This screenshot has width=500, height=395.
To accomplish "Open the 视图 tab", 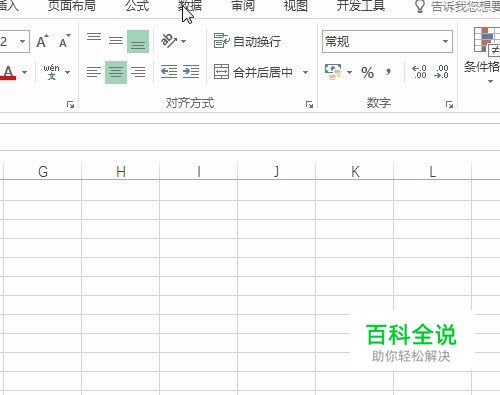I will (296, 6).
